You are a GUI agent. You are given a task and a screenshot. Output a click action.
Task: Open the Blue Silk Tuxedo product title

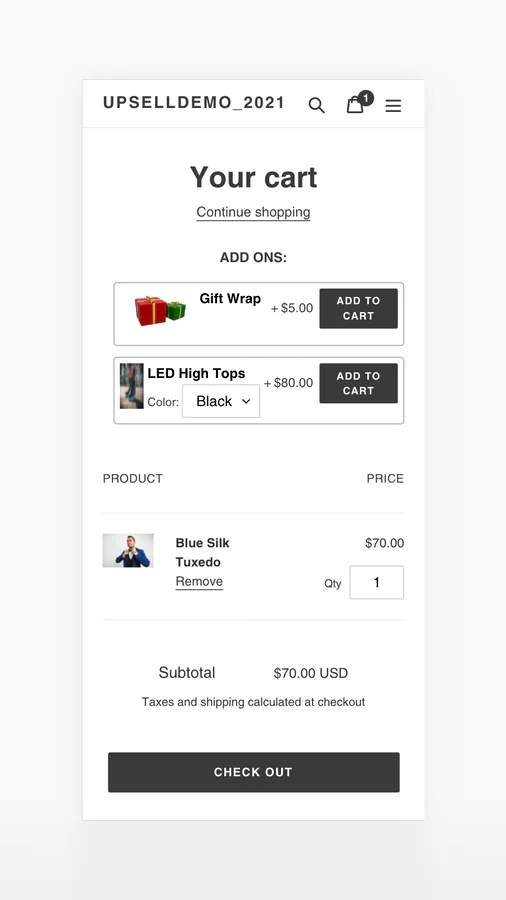[x=203, y=552]
